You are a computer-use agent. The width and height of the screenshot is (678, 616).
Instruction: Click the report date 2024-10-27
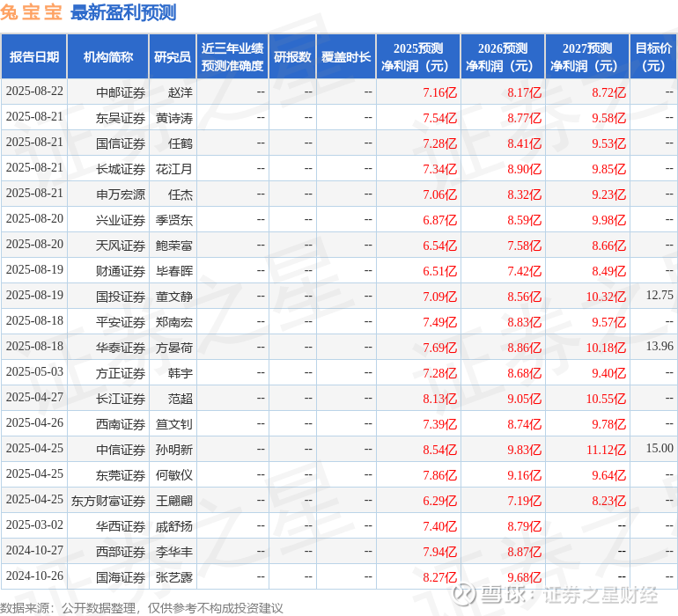click(x=34, y=550)
